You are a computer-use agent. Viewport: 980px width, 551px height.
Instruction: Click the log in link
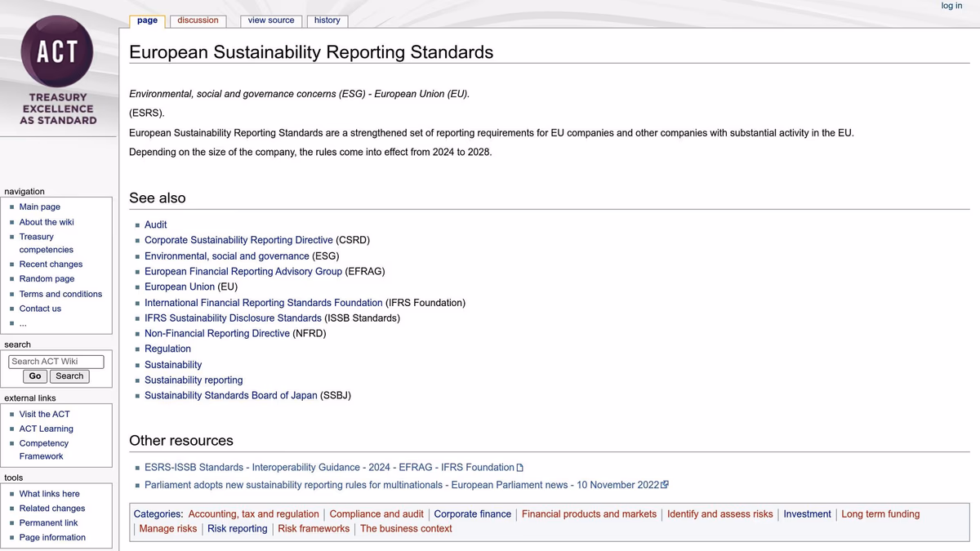click(x=951, y=6)
